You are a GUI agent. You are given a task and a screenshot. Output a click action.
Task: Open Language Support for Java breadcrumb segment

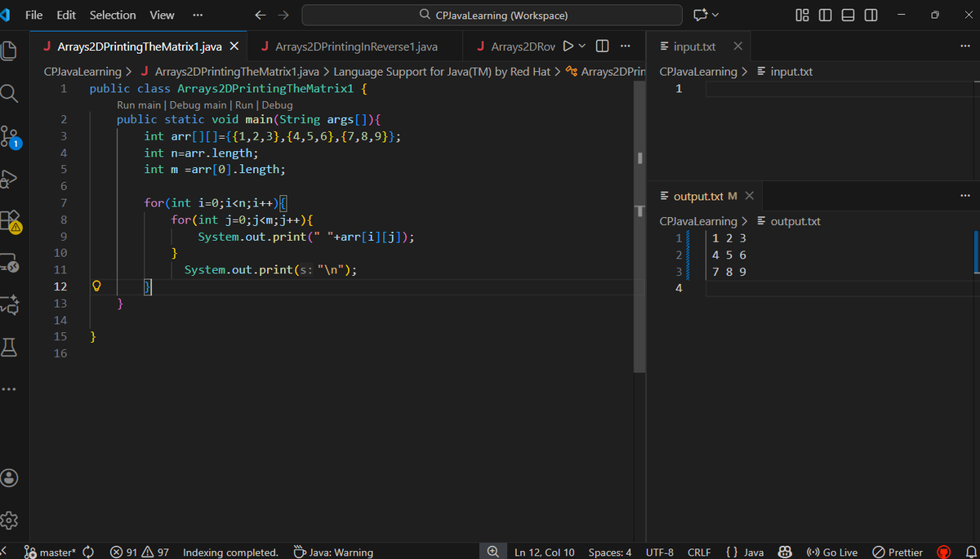(442, 72)
